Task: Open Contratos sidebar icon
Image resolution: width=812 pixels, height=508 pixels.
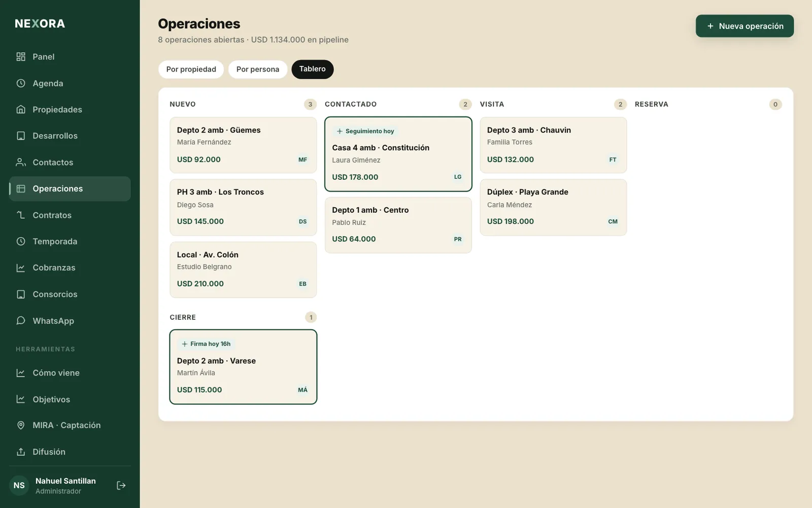Action: click(x=21, y=215)
